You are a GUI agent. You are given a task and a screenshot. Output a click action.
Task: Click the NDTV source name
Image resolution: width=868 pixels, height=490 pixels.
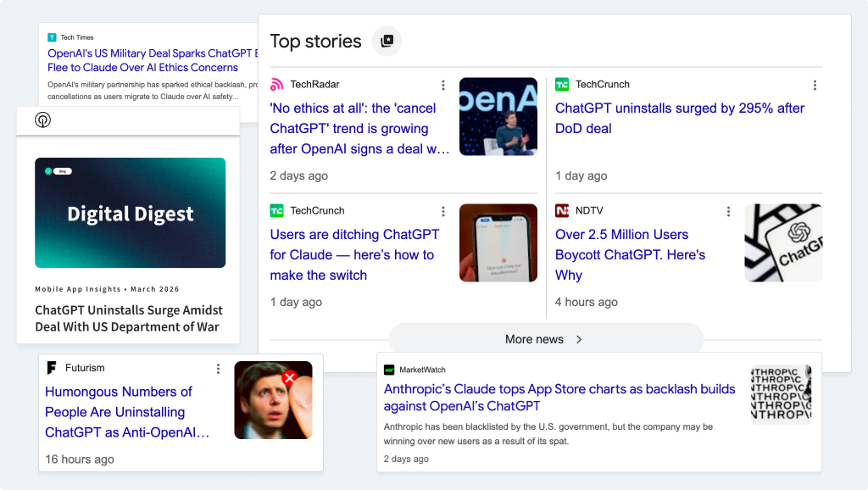click(589, 210)
